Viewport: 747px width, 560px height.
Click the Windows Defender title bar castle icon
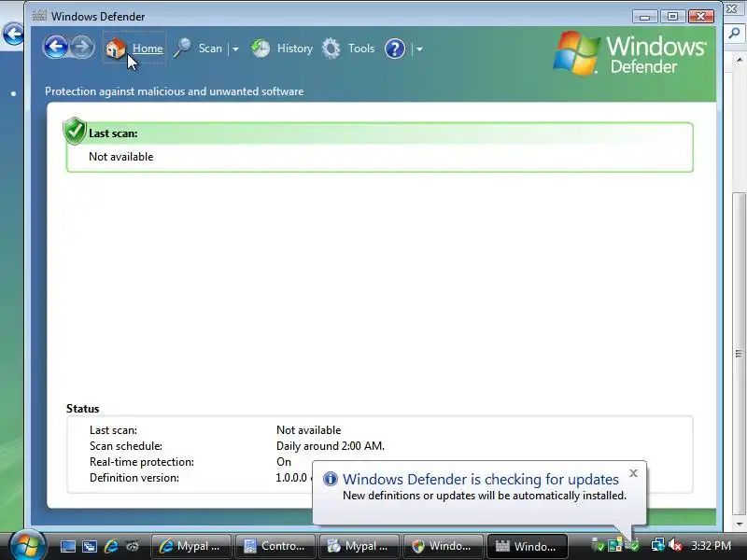click(x=39, y=16)
